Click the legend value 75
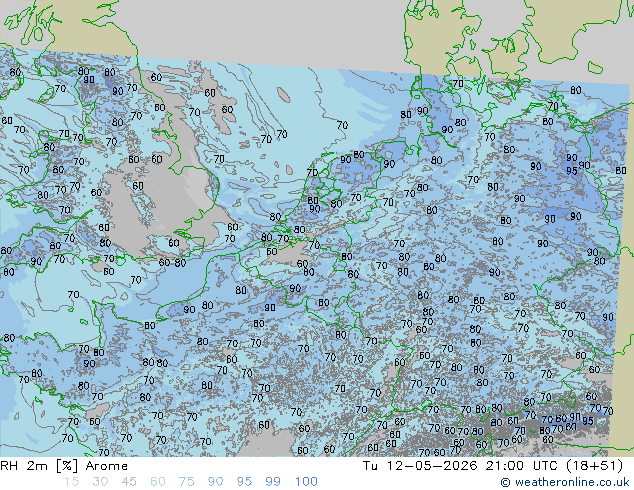This screenshot has width=634, height=490. click(x=186, y=482)
